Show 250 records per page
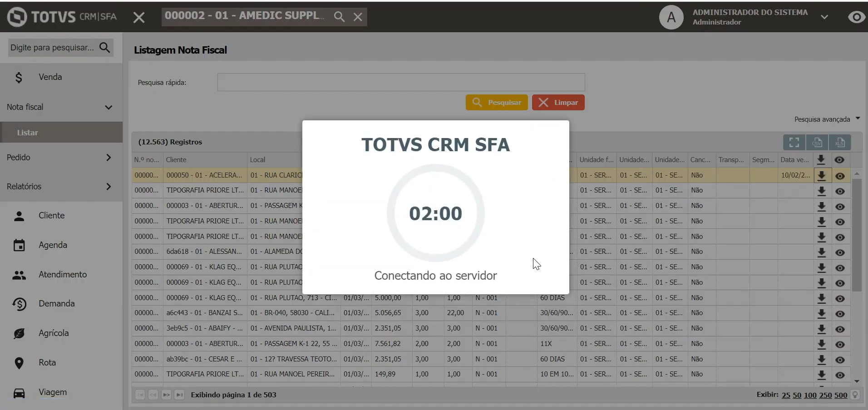The image size is (868, 410). pos(825,395)
